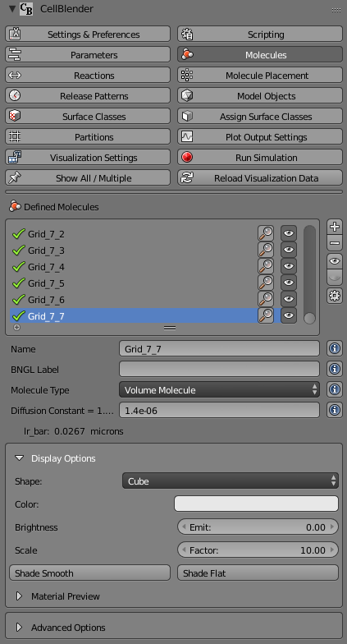
Task: Select the Grid_7_7 molecule row
Action: pyautogui.click(x=133, y=315)
